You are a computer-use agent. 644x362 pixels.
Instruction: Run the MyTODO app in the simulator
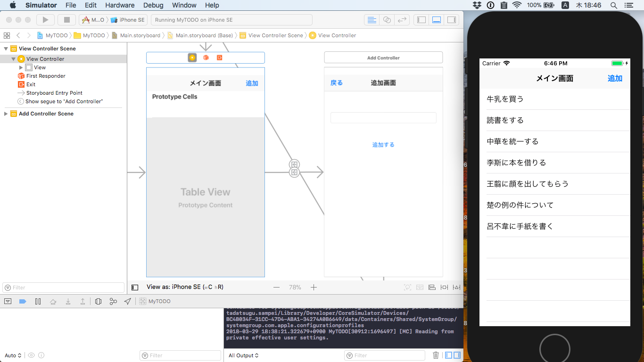click(44, 19)
